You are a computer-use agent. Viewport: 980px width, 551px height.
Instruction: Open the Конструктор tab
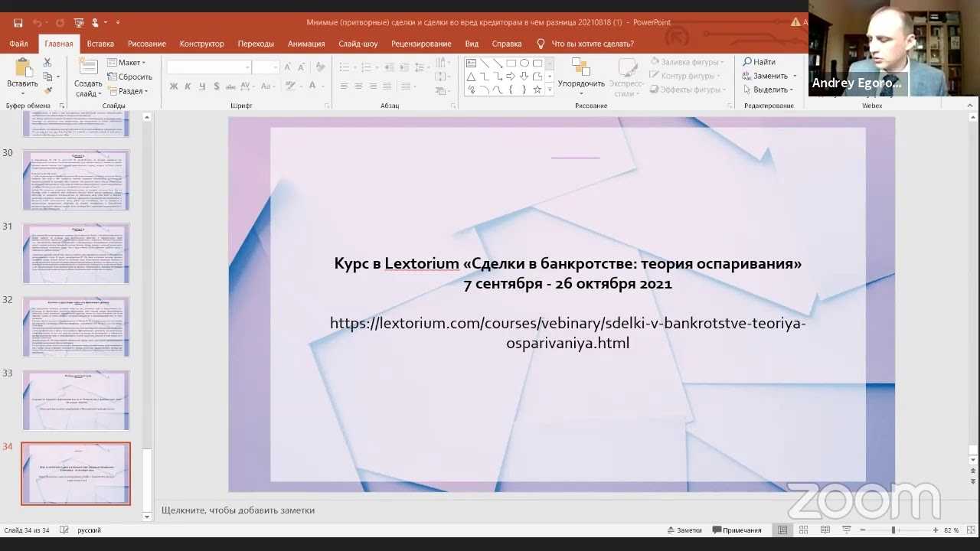[x=202, y=44]
